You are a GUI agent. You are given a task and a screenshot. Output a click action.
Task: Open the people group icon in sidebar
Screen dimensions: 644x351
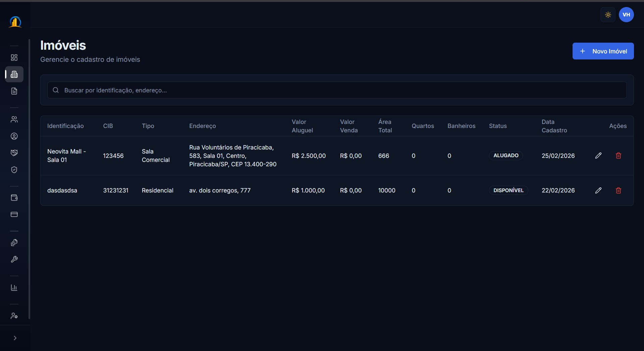pos(14,119)
